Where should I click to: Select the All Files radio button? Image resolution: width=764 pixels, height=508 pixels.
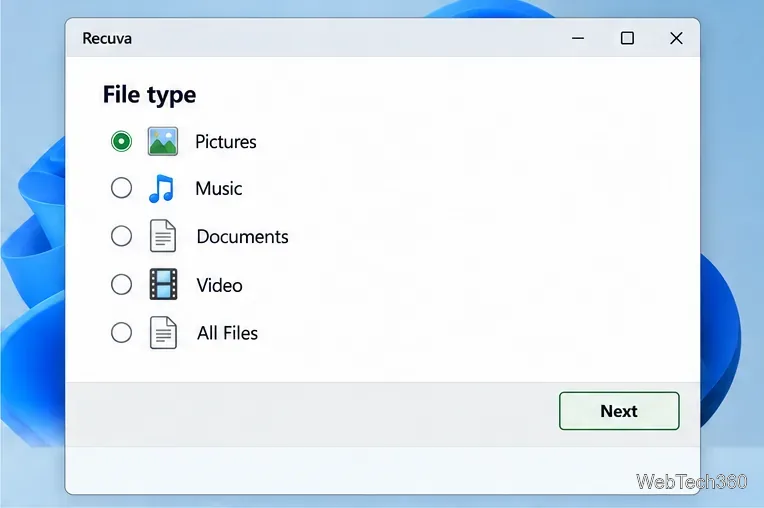pos(121,333)
